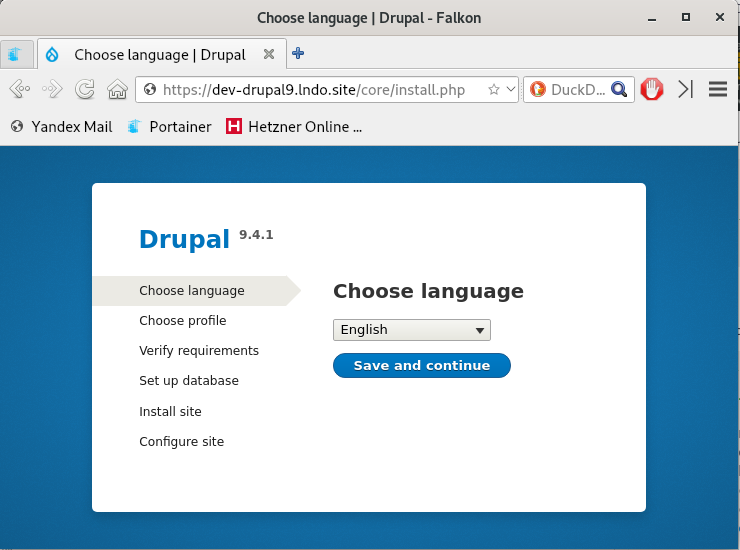Minimize the Falkon window
Image resolution: width=740 pixels, height=550 pixels.
pos(652,18)
